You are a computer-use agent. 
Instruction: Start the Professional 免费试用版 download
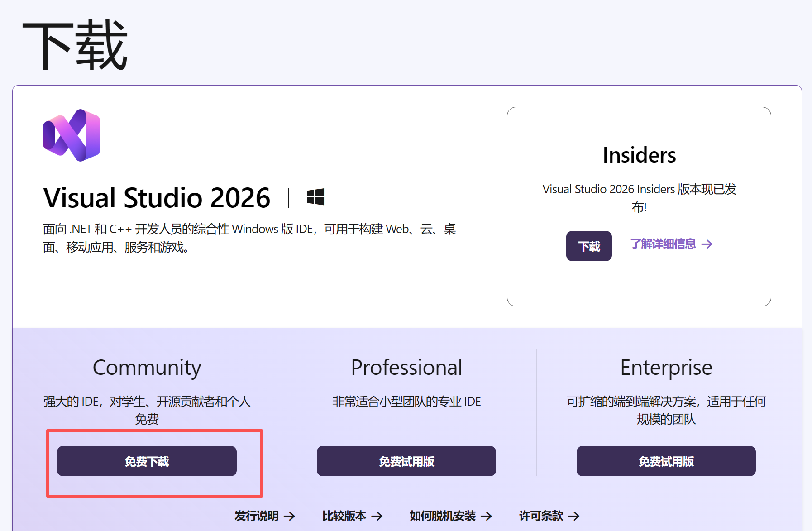[406, 461]
